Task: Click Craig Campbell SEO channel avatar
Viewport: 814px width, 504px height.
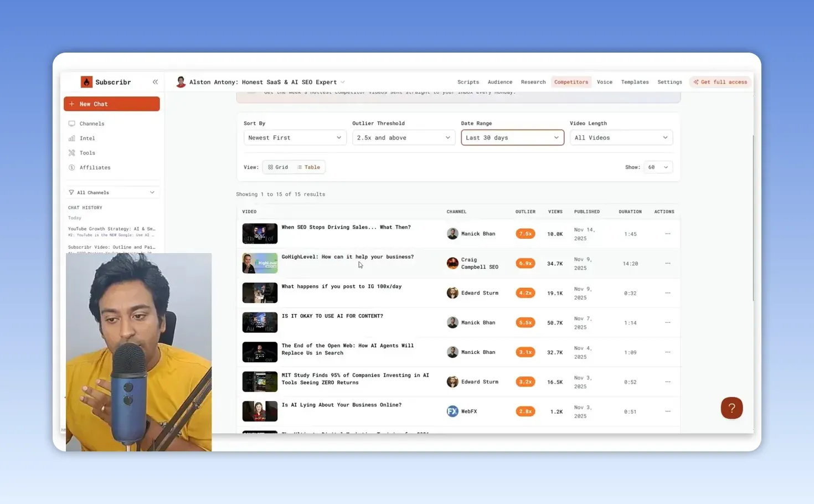Action: (x=452, y=263)
